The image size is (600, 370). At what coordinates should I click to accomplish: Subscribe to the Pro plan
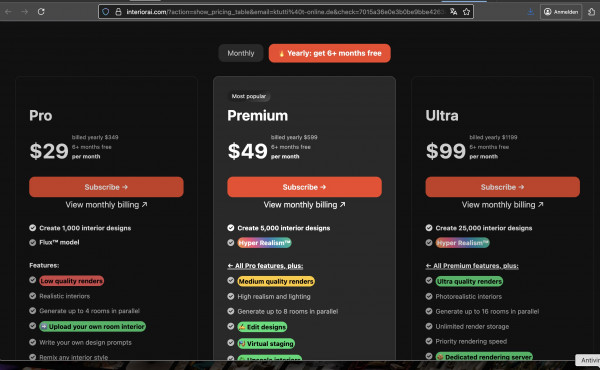pos(106,187)
